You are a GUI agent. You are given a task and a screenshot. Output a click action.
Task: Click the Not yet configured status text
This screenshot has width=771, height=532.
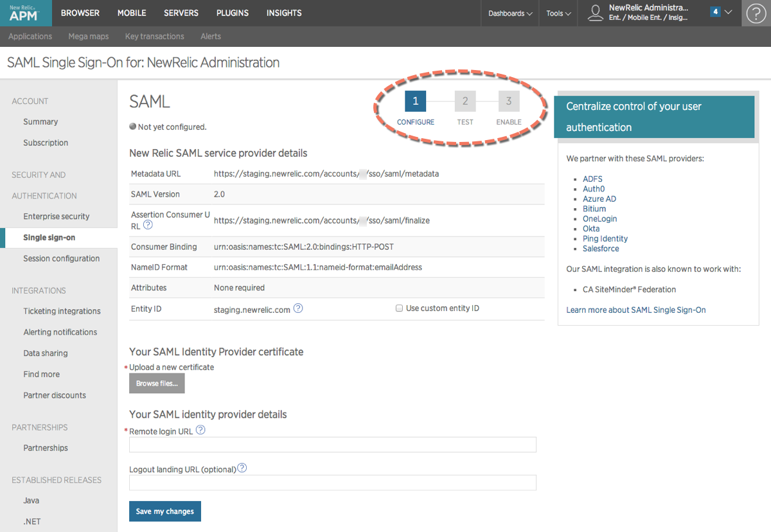coord(172,127)
